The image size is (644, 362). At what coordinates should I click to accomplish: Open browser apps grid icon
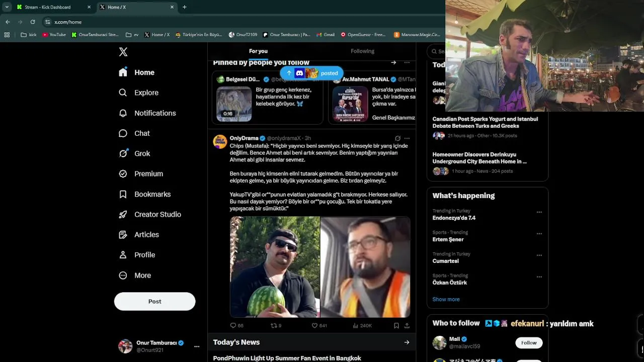click(x=7, y=35)
